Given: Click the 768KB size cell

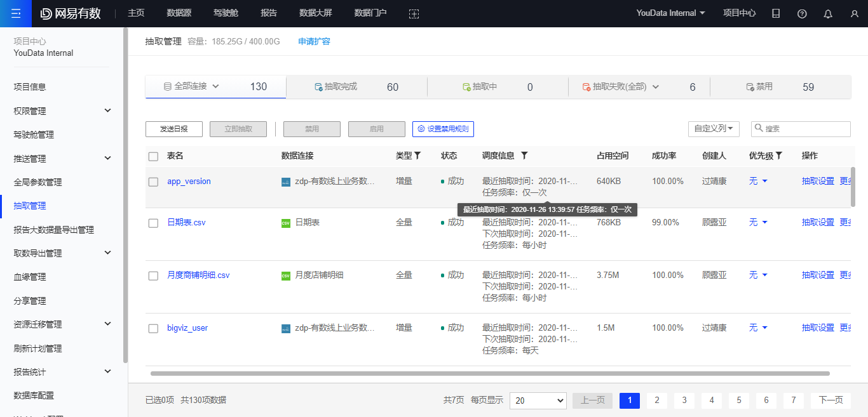Looking at the screenshot, I should click(609, 223).
